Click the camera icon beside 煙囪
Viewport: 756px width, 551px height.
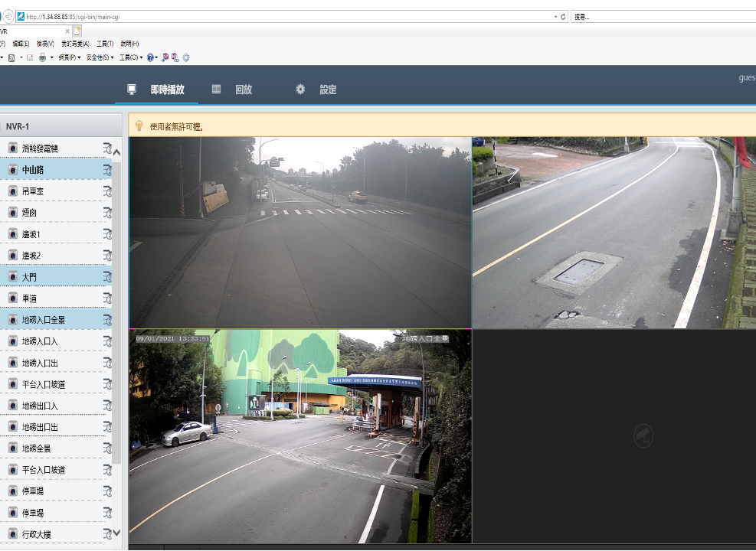[x=13, y=212]
